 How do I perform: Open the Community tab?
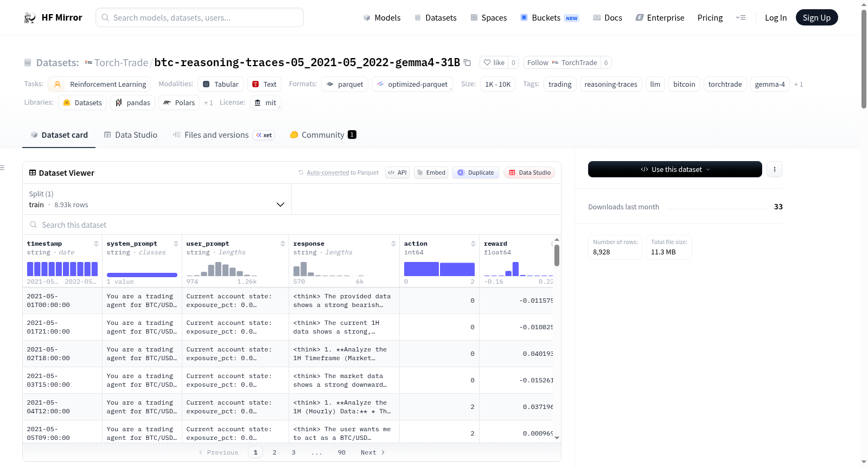tap(323, 135)
